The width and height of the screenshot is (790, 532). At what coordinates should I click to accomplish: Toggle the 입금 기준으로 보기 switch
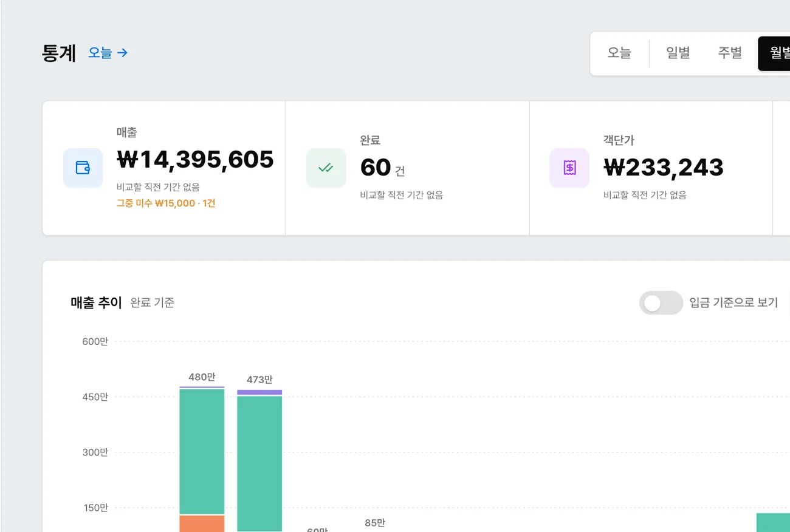pos(661,302)
